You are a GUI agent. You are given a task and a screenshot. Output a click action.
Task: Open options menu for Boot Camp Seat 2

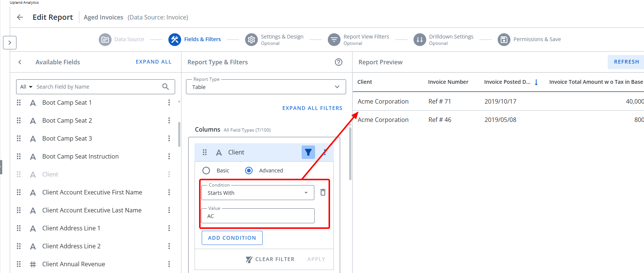click(x=169, y=120)
